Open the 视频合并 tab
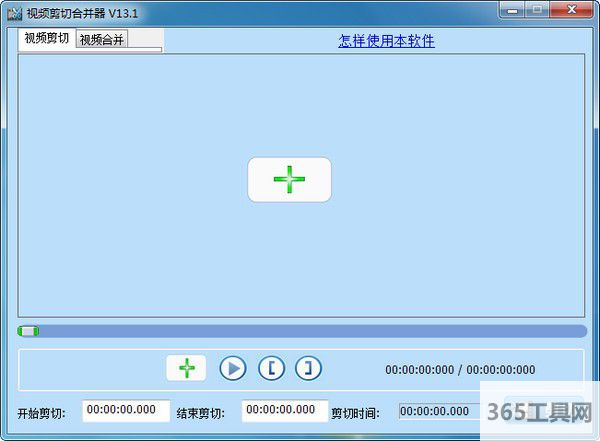The image size is (600, 441). 102,40
